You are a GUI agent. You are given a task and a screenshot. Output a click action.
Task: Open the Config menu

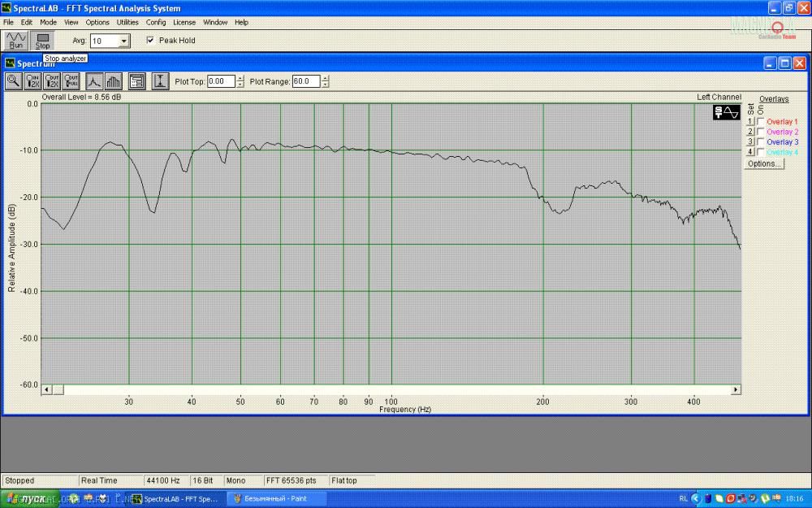156,22
